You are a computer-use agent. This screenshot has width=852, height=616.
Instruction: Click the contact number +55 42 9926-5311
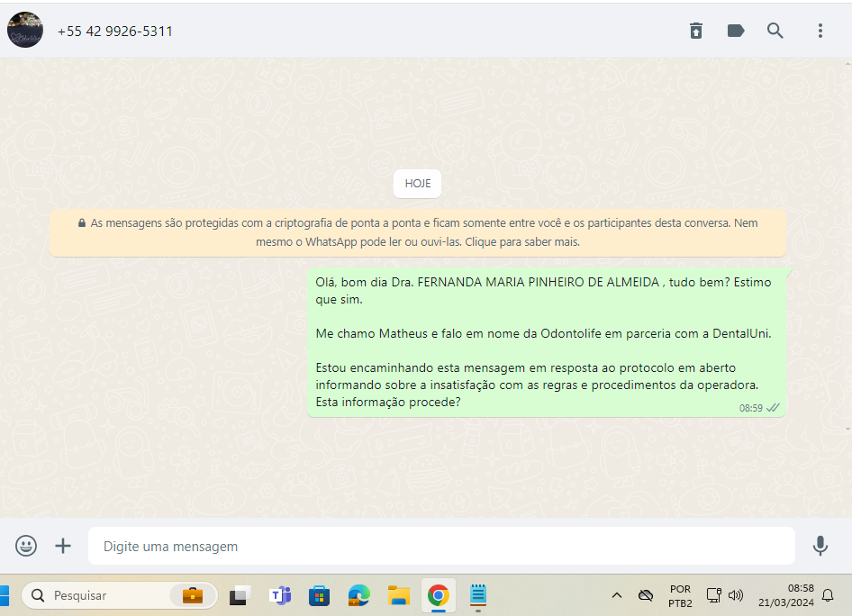(x=115, y=32)
